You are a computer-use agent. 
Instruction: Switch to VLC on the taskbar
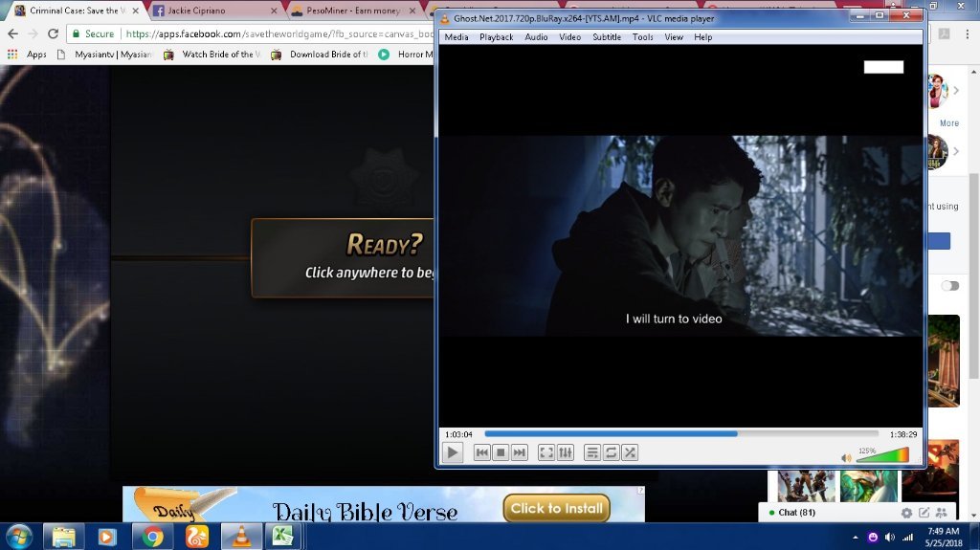click(241, 537)
